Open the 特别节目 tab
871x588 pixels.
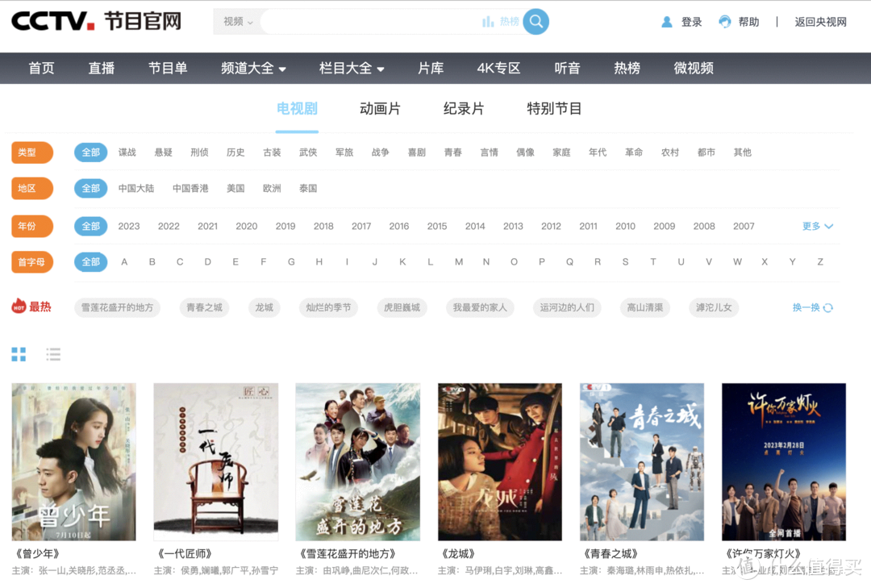click(x=554, y=108)
